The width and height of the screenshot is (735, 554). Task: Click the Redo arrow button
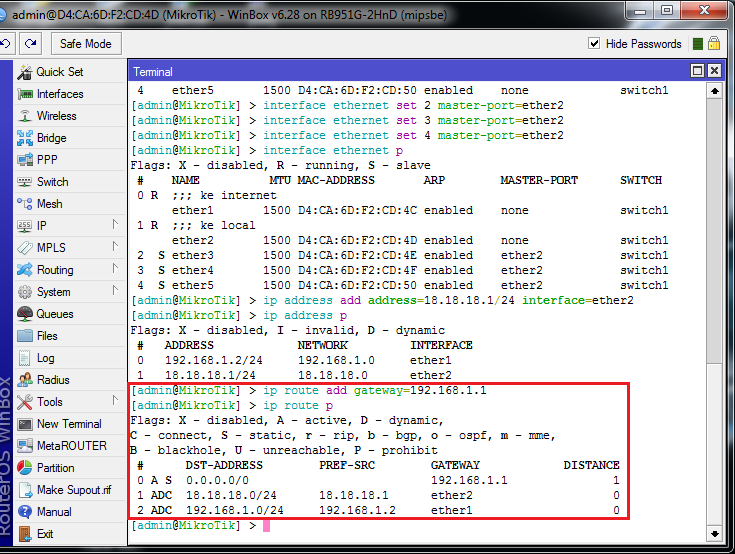pos(30,44)
